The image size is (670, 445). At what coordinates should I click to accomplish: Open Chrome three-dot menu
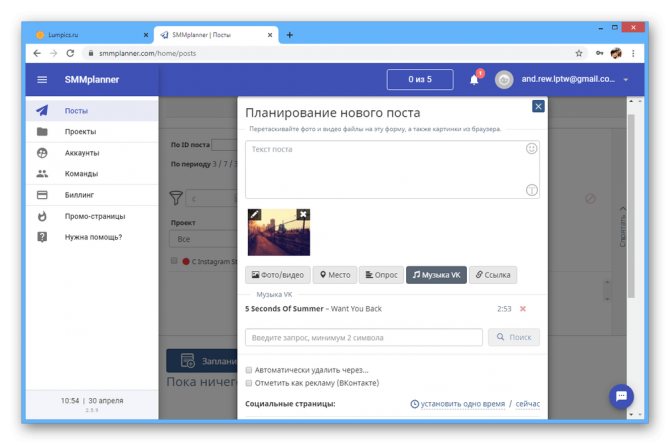coord(633,53)
